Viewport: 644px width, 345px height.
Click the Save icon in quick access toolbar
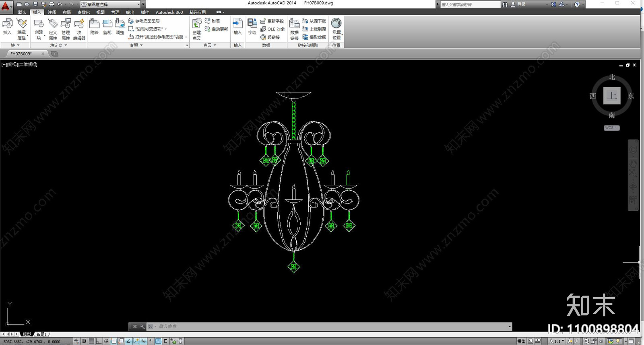coord(35,4)
